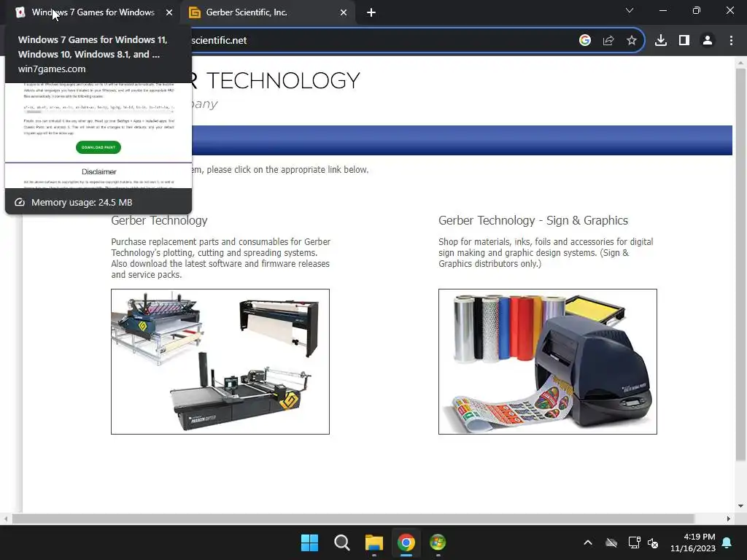Close the Gerber Scientific tab

tap(344, 12)
